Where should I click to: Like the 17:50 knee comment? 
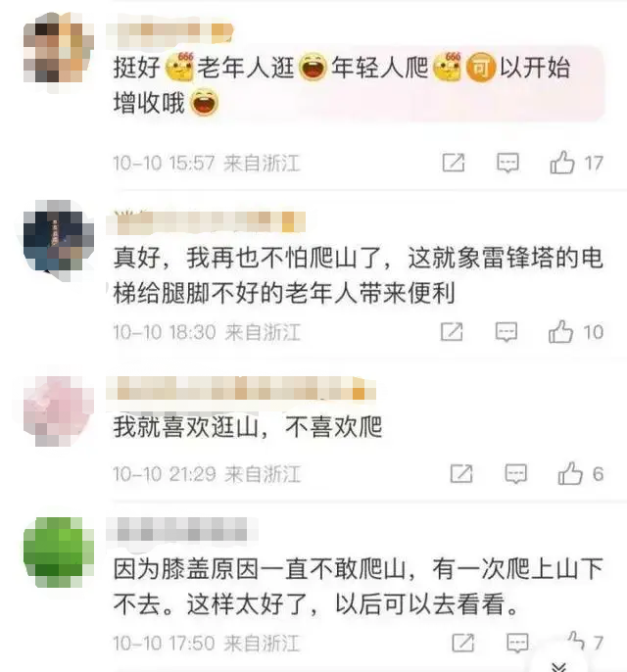coord(575,641)
